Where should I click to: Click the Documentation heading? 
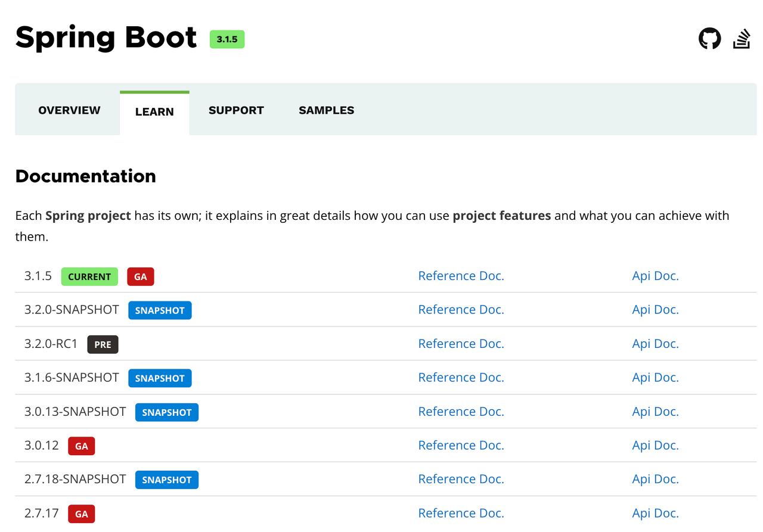pyautogui.click(x=86, y=176)
